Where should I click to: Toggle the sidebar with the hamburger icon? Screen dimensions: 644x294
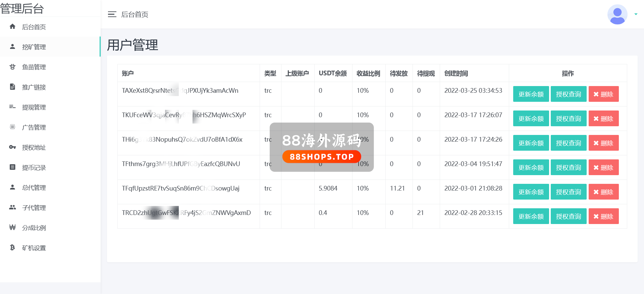112,14
